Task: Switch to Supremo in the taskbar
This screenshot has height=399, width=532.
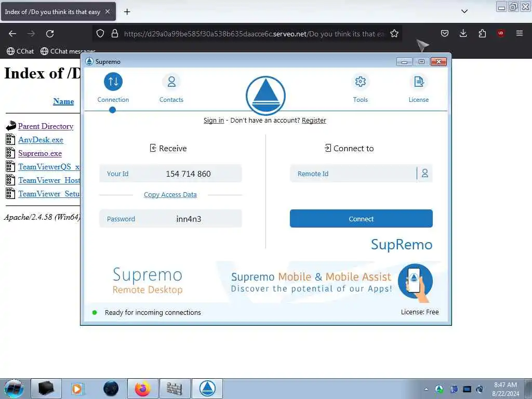Action: 207,389
